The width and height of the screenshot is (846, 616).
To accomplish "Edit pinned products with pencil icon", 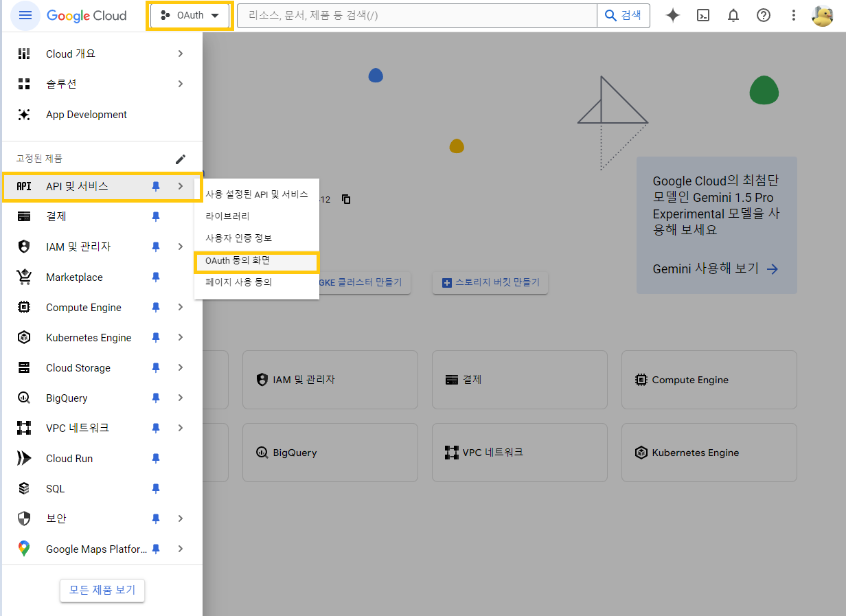I will coord(181,159).
